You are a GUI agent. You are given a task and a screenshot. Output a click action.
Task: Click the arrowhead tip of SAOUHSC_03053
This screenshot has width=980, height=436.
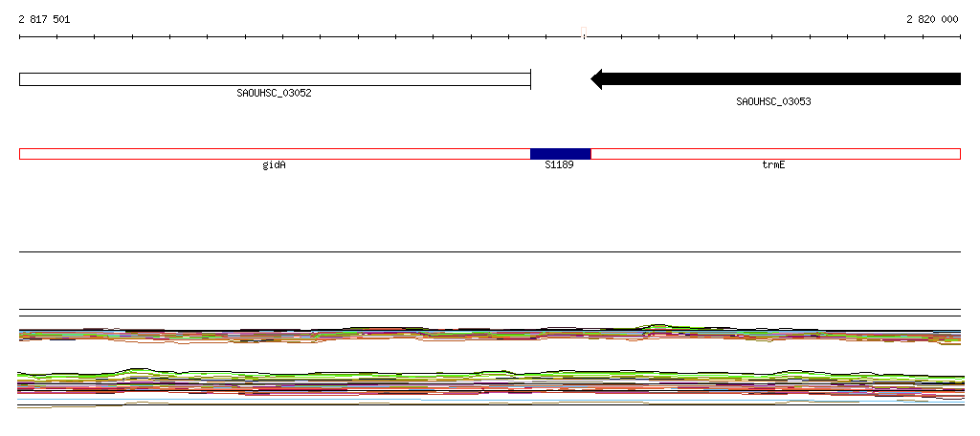593,79
